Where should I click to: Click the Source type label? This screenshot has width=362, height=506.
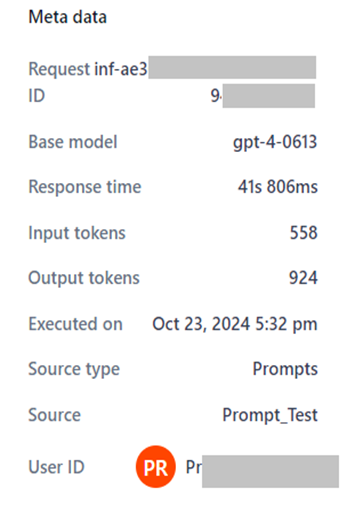pyautogui.click(x=74, y=370)
